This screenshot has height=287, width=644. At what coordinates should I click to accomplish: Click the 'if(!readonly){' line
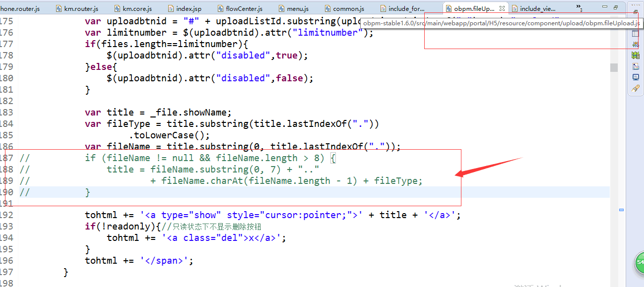point(173,227)
